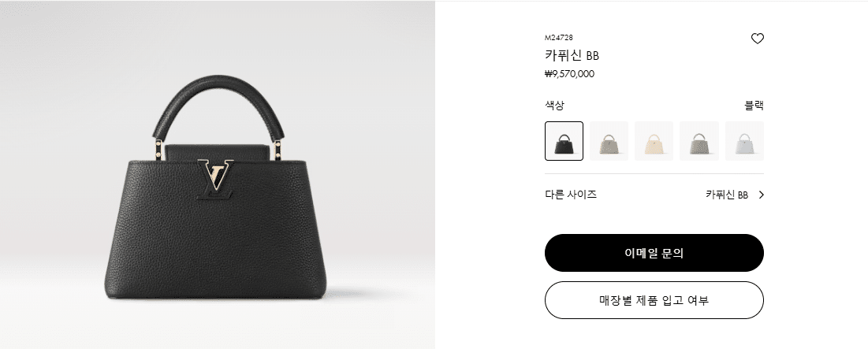Click the chevron arrow next to 카퓌신 BB
Image resolution: width=868 pixels, height=349 pixels.
coord(761,195)
